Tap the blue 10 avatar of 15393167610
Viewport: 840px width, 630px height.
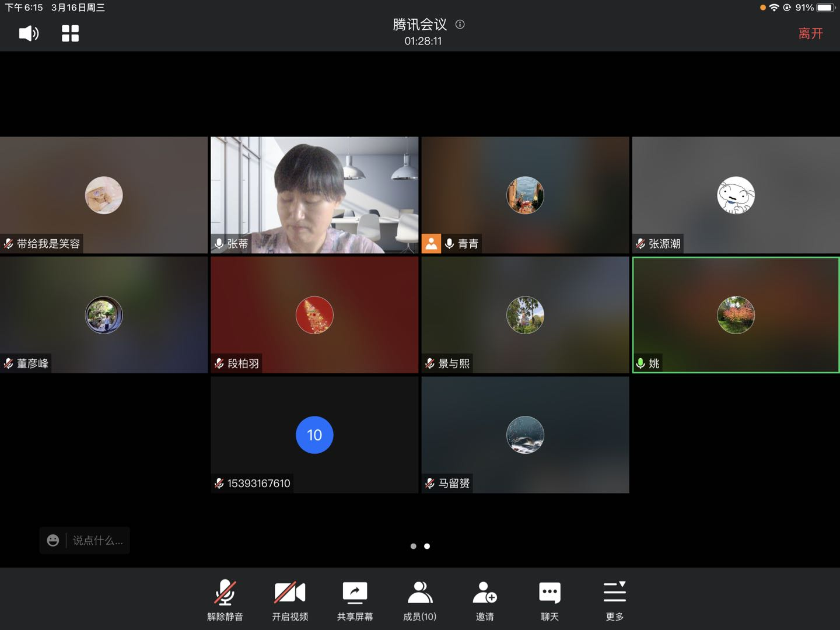tap(314, 435)
